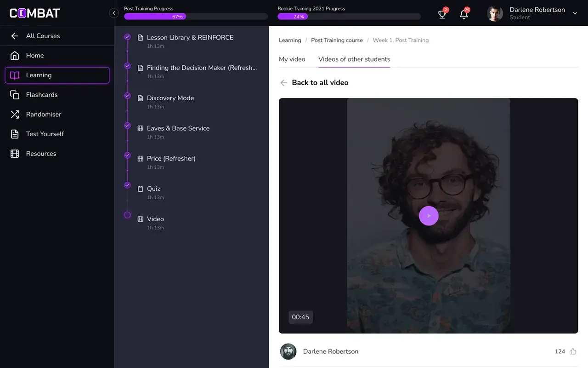Expand the Darlene Robertson profile dropdown

[x=575, y=13]
